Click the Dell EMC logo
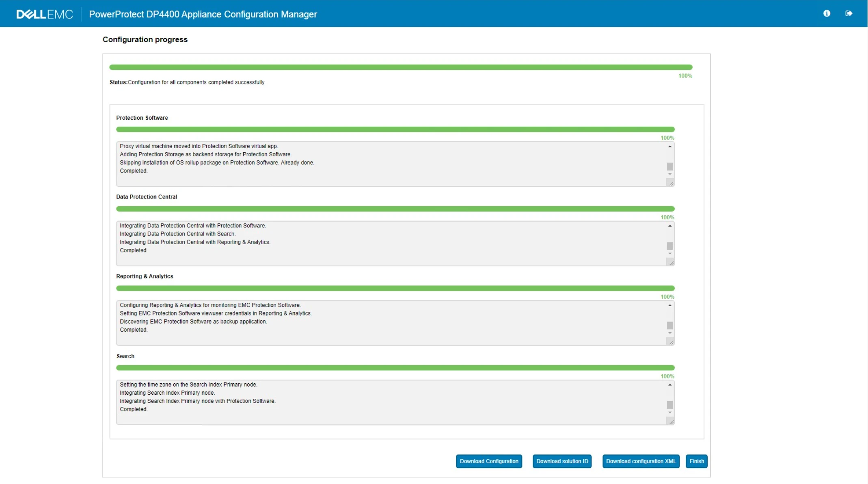868x484 pixels. 45,14
